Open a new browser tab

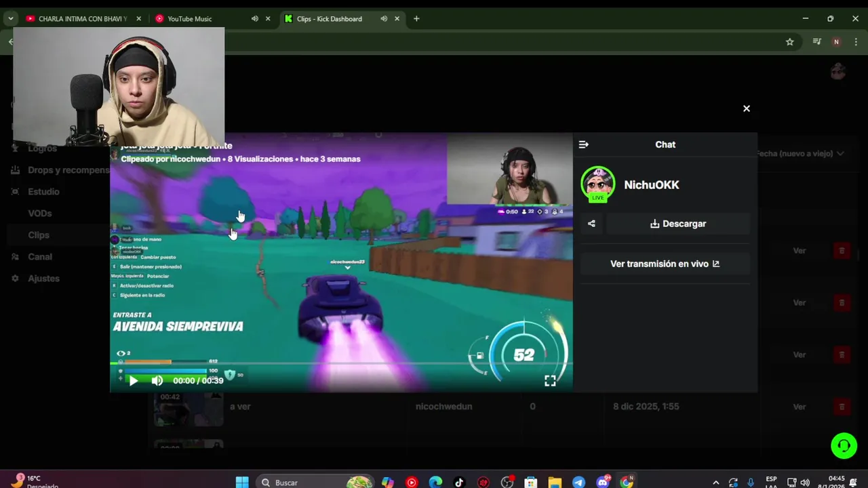click(x=416, y=19)
